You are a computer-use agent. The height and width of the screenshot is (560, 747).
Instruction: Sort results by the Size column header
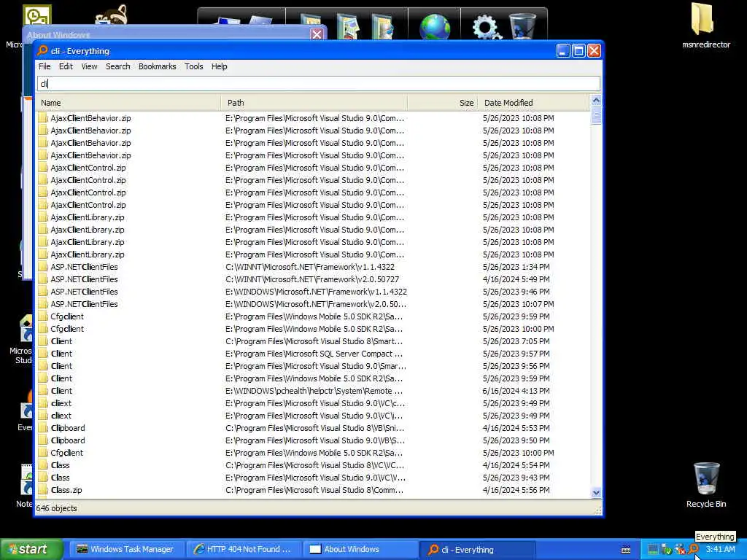pyautogui.click(x=443, y=103)
